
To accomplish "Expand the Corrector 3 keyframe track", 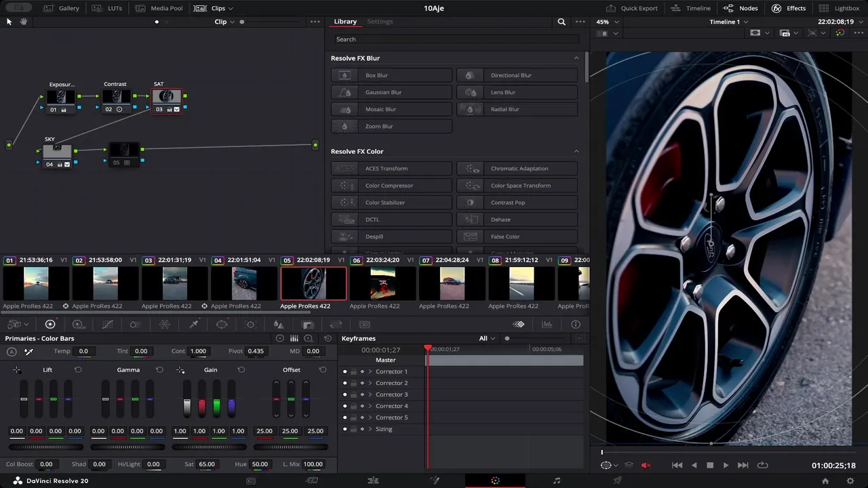I will [x=370, y=394].
